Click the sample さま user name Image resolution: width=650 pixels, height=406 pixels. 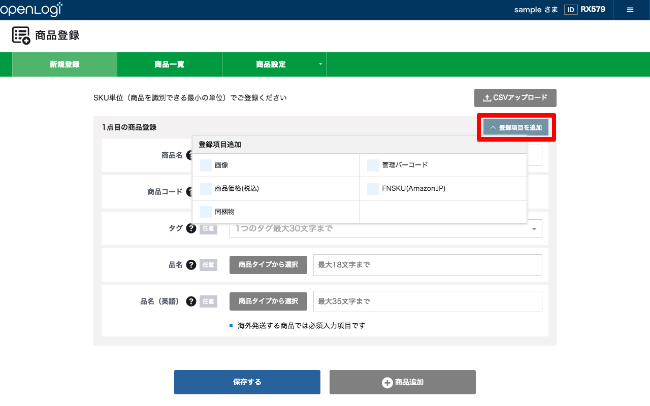coord(536,10)
